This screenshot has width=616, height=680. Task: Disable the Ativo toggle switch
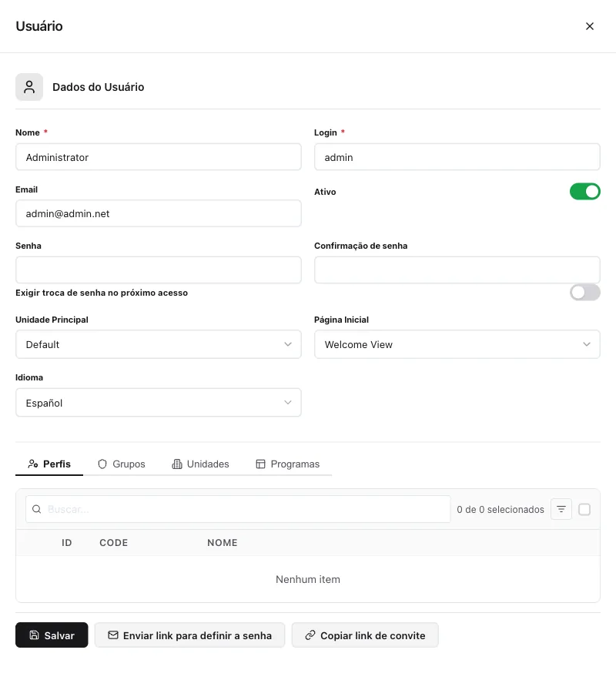point(584,191)
